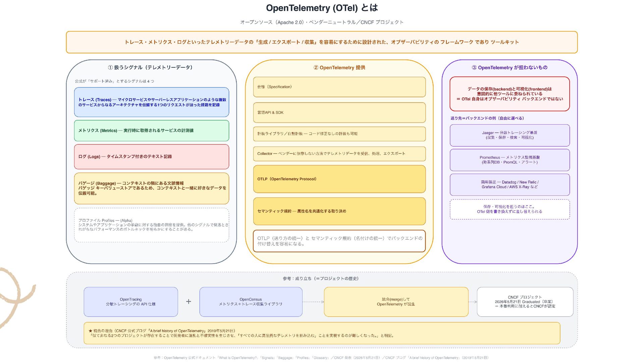Image resolution: width=644 pixels, height=362 pixels.
Task: Select the dashed "プロファイル Profiles — (Alpha)" box
Action: pos(152,225)
